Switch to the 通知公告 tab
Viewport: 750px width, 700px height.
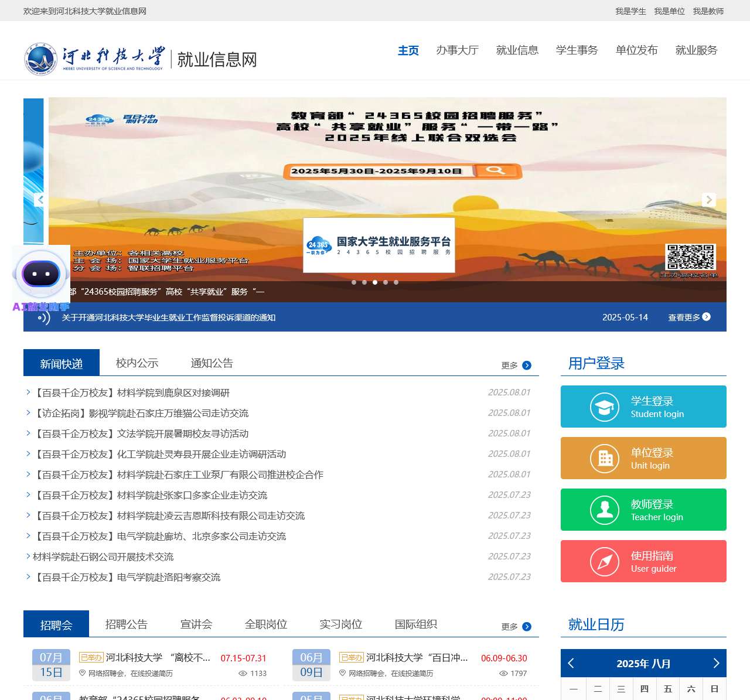point(211,363)
